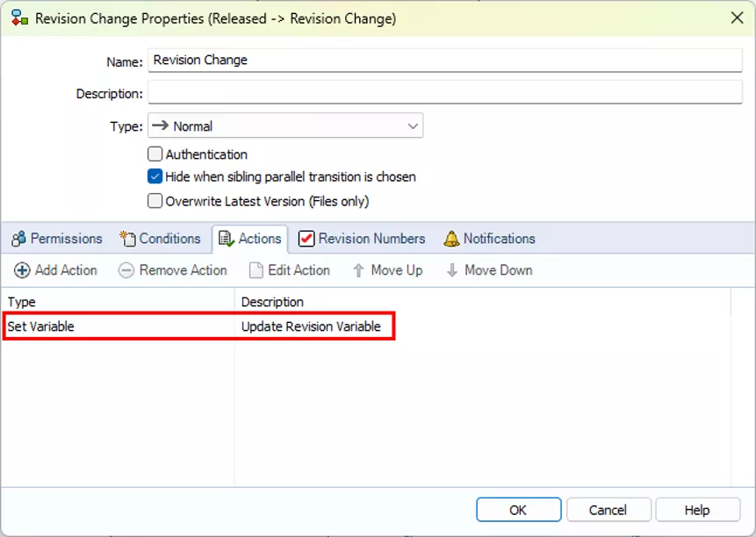The width and height of the screenshot is (756, 537).
Task: Enable the Authentication checkbox
Action: [x=155, y=154]
